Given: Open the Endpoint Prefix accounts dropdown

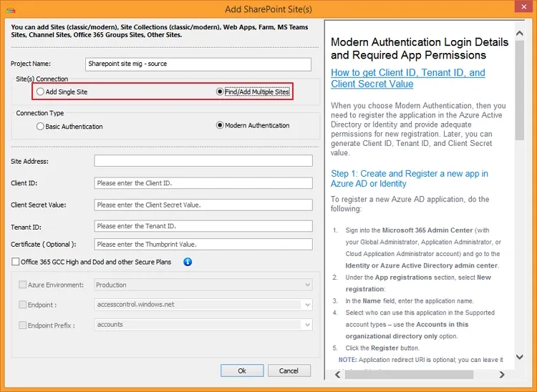Looking at the screenshot, I should (307, 325).
